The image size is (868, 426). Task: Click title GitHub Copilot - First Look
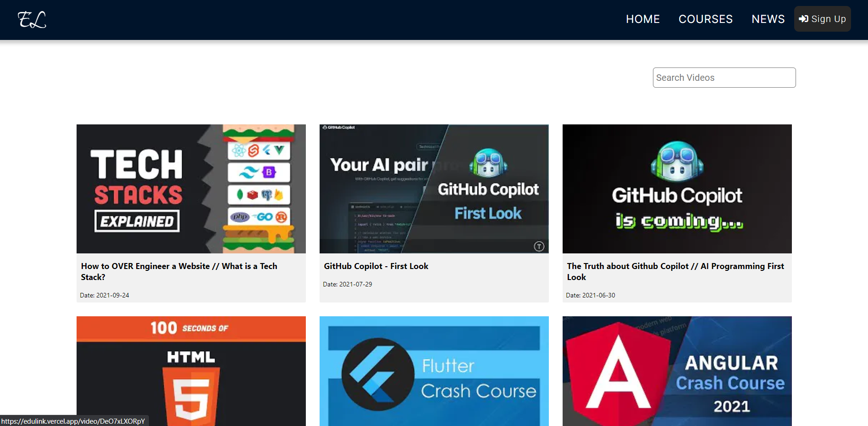376,266
